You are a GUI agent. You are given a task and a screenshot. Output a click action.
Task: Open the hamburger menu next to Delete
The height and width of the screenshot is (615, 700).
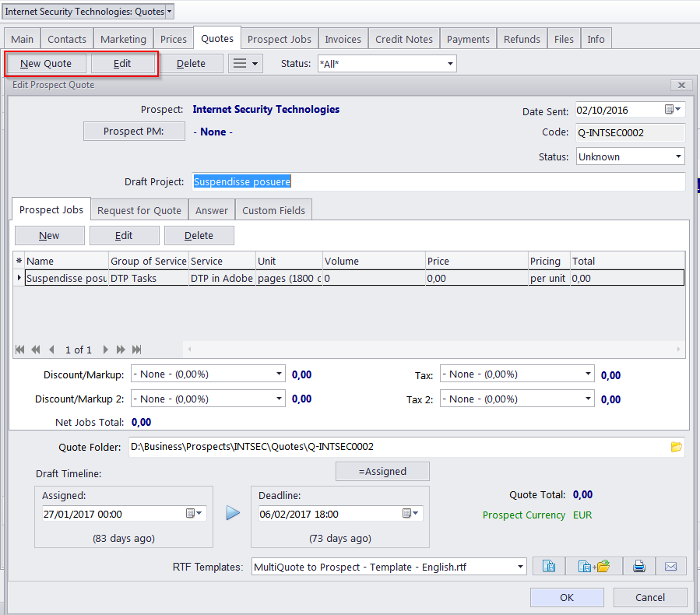tap(245, 64)
